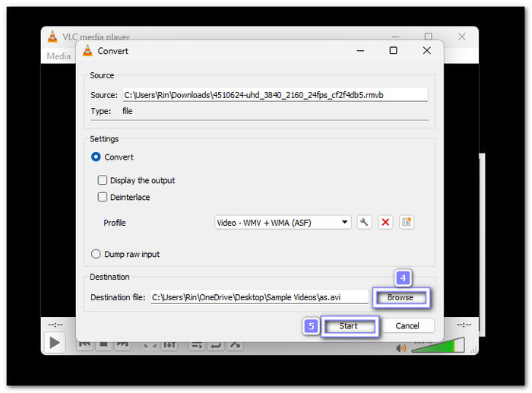
Task: Adjust the VLC volume slider
Action: (x=438, y=345)
